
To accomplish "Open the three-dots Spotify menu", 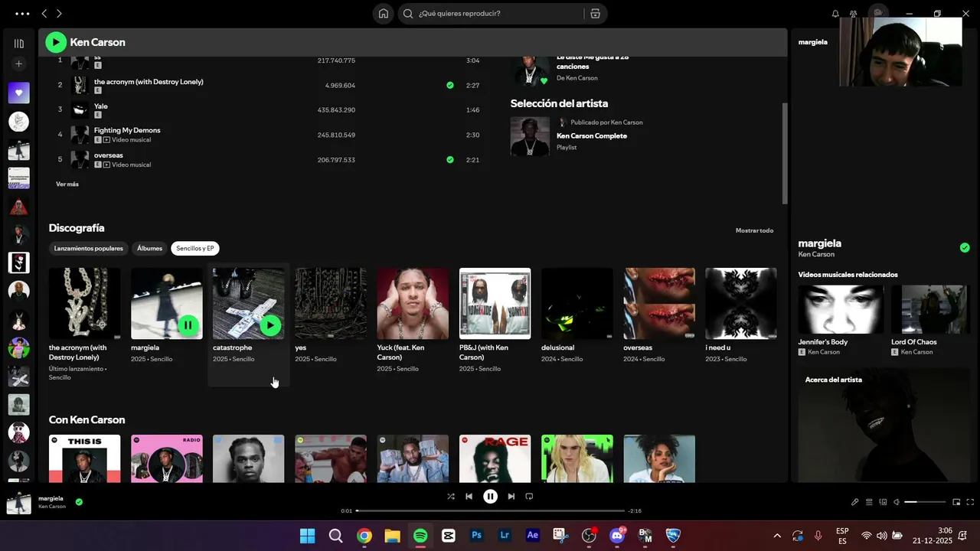I will tap(22, 14).
